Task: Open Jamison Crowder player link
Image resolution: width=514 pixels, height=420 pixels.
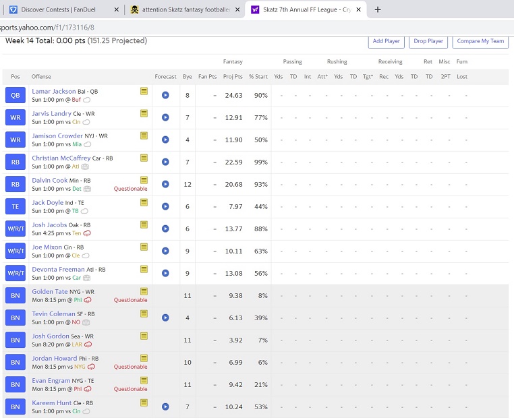Action: (x=57, y=136)
